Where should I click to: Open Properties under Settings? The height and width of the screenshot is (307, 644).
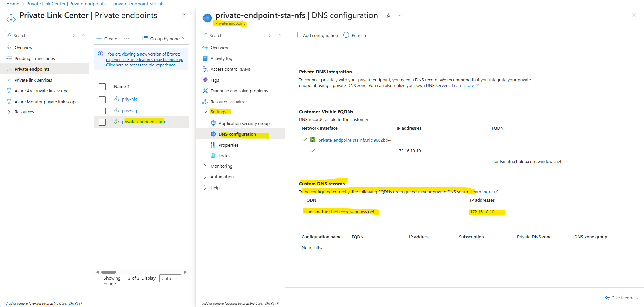[229, 145]
